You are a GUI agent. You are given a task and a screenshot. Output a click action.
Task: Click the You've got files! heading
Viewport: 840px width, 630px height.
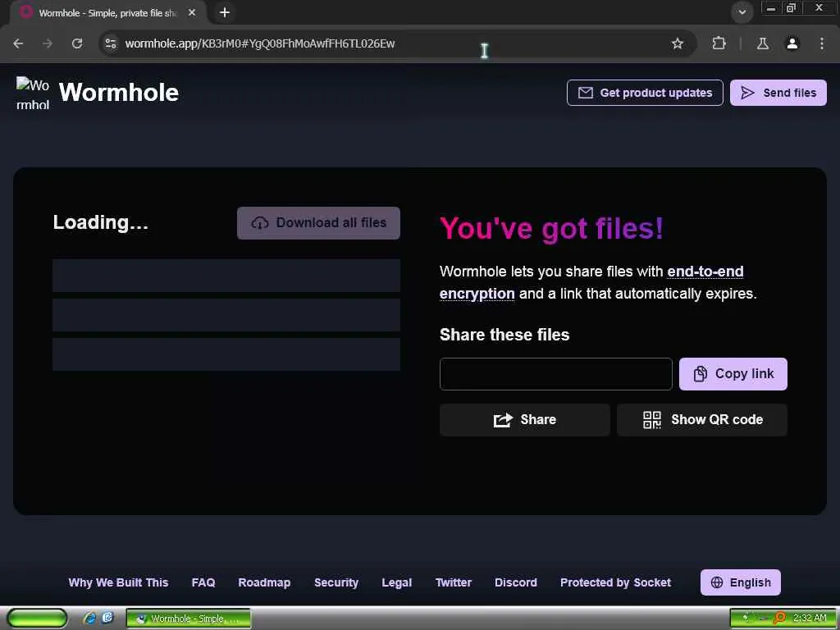tap(551, 229)
